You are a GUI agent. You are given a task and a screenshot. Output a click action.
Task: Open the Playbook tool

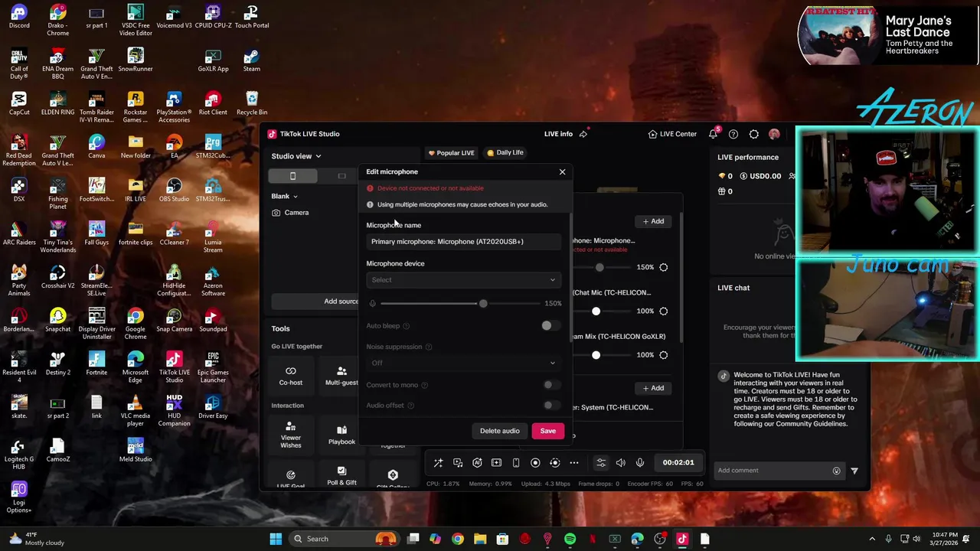pos(341,435)
